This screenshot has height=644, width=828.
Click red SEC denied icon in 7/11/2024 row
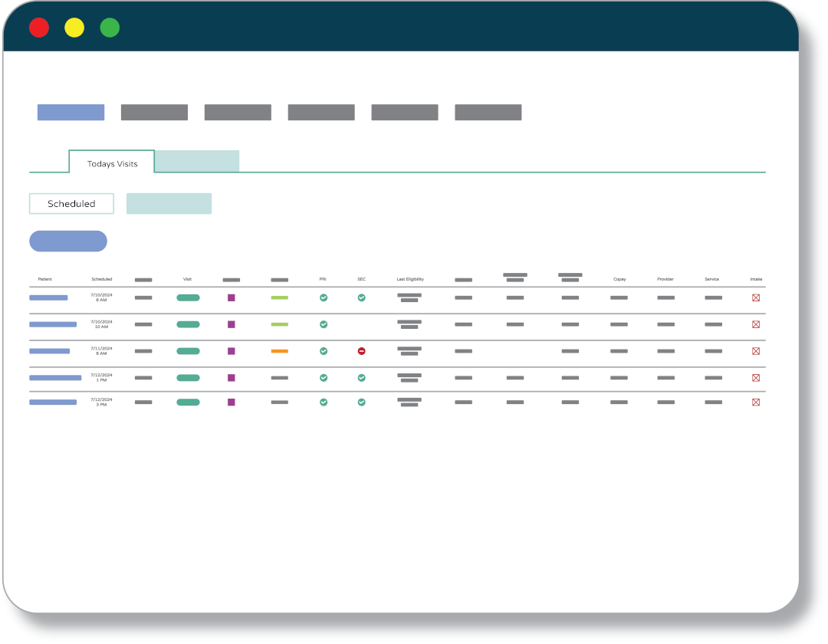(x=361, y=351)
